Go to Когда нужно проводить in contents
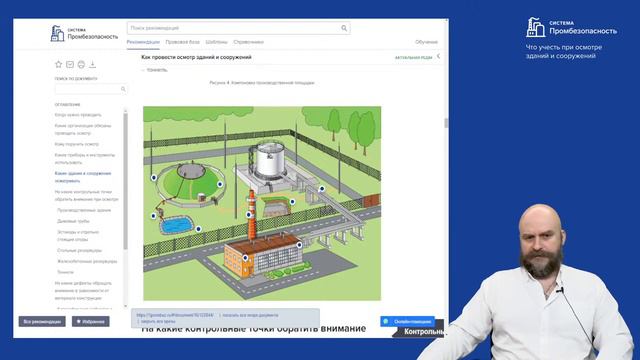 point(78,115)
